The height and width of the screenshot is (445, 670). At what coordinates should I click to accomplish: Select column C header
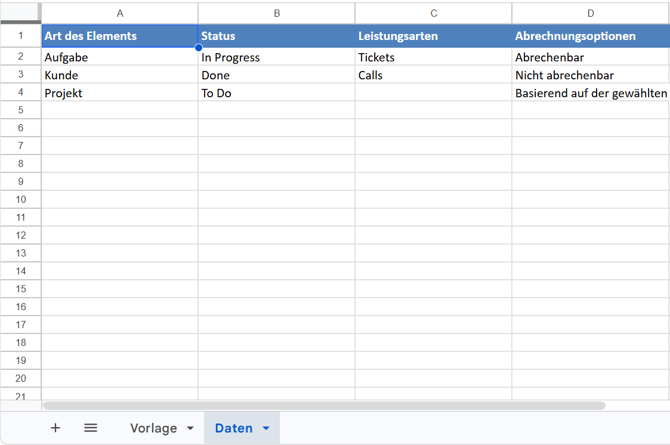[x=434, y=13]
